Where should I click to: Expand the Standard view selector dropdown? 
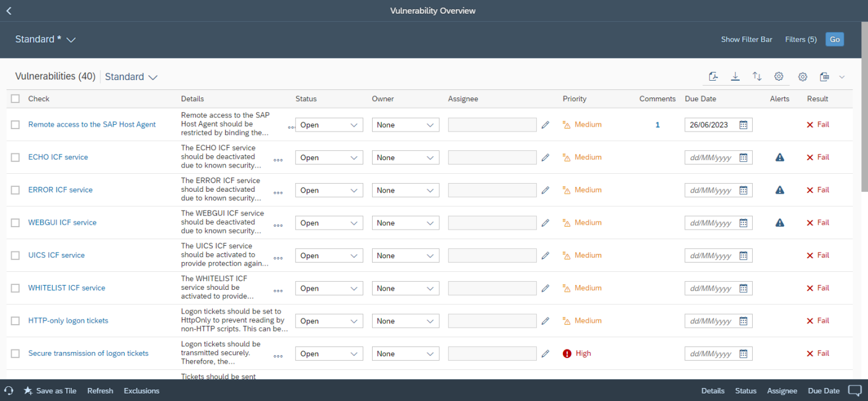[x=45, y=39]
